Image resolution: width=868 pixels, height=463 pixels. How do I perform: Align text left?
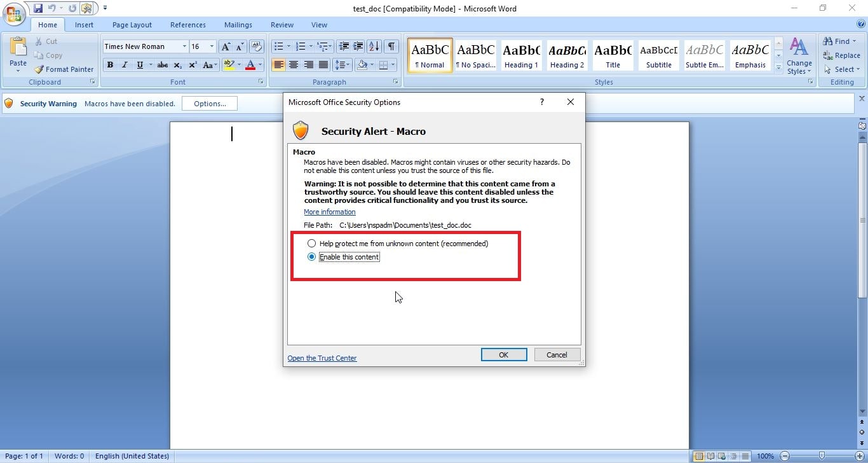279,65
